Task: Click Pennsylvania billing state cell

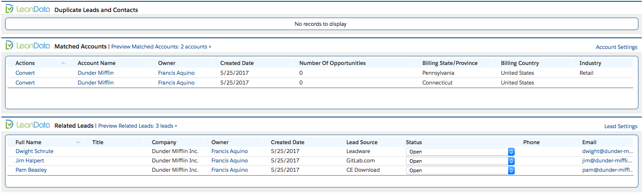Action: point(438,73)
